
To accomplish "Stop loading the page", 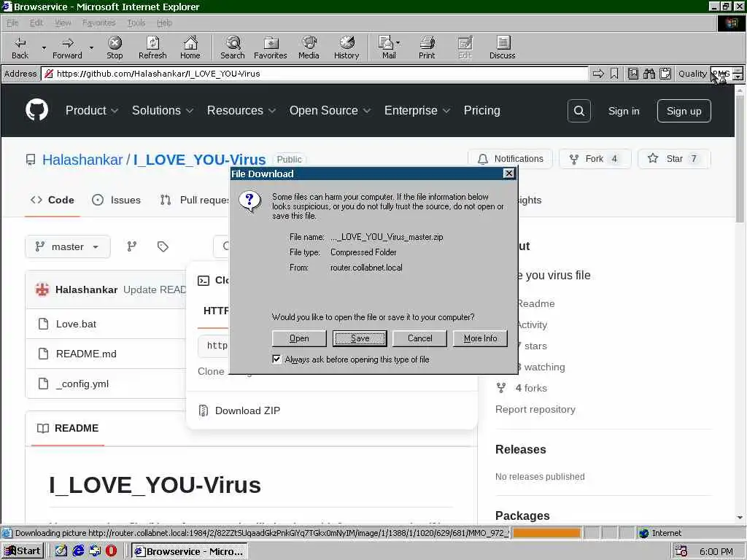I will tap(115, 47).
